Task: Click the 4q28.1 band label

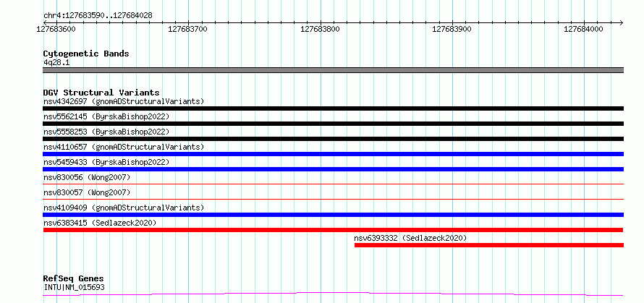Action: 56,62
